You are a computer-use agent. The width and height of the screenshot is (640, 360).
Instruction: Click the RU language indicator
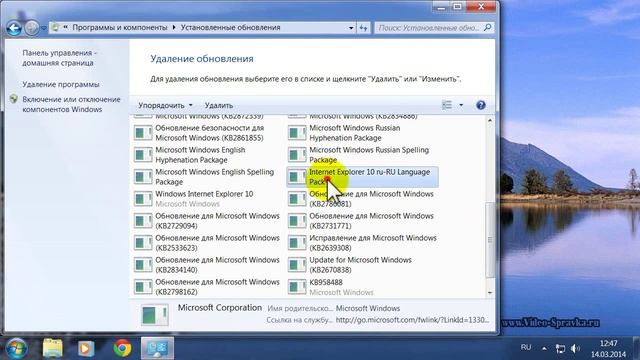(526, 347)
